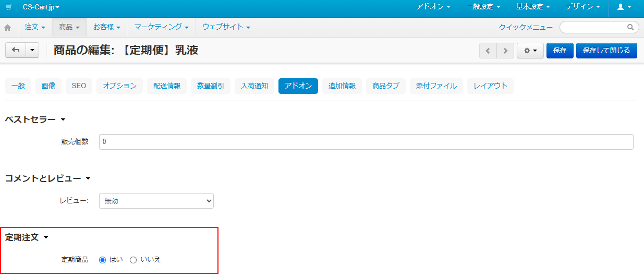This screenshot has height=278, width=644.
Task: Expand dropdown next to back button
Action: (32, 50)
